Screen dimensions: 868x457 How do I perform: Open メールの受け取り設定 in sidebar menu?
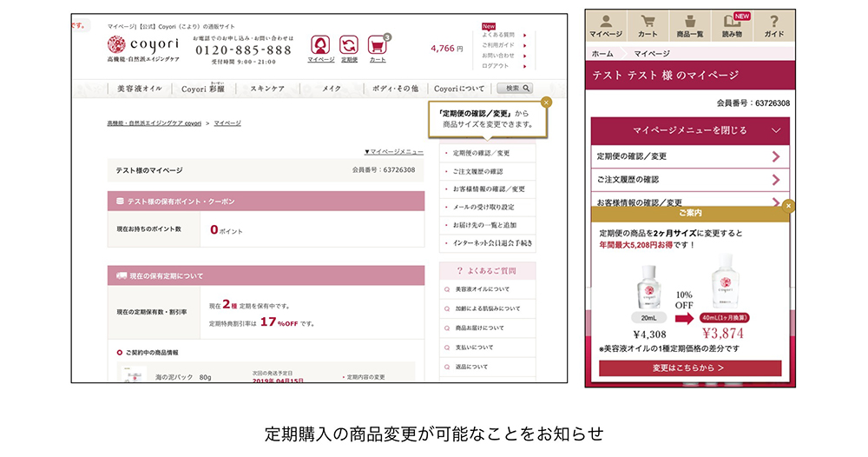pyautogui.click(x=483, y=207)
